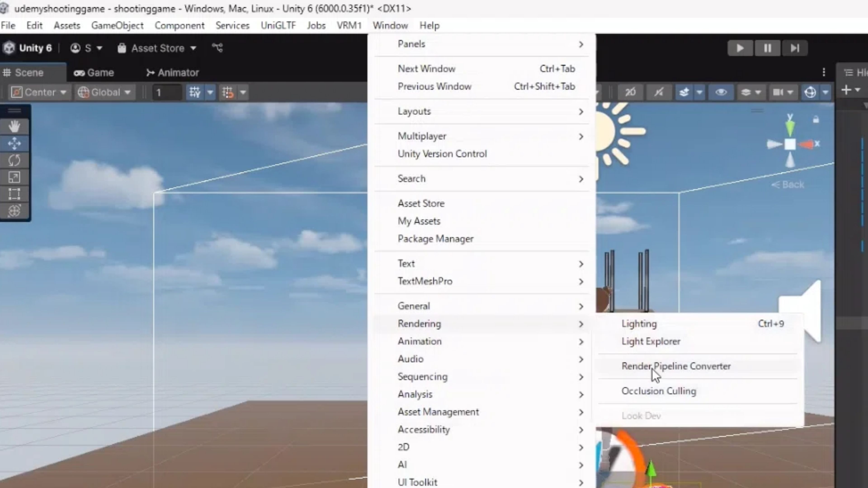This screenshot has height=488, width=868.
Task: Open the File menu
Action: pyautogui.click(x=8, y=26)
